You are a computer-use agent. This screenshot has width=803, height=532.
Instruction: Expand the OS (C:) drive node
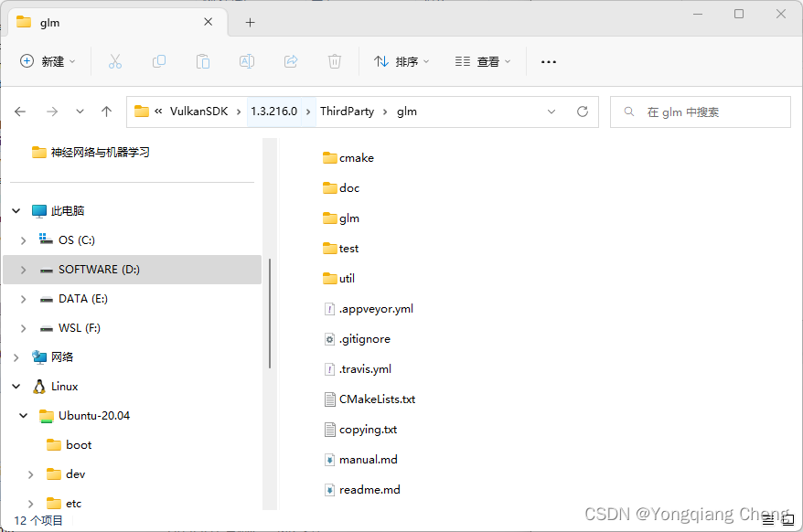pyautogui.click(x=24, y=240)
